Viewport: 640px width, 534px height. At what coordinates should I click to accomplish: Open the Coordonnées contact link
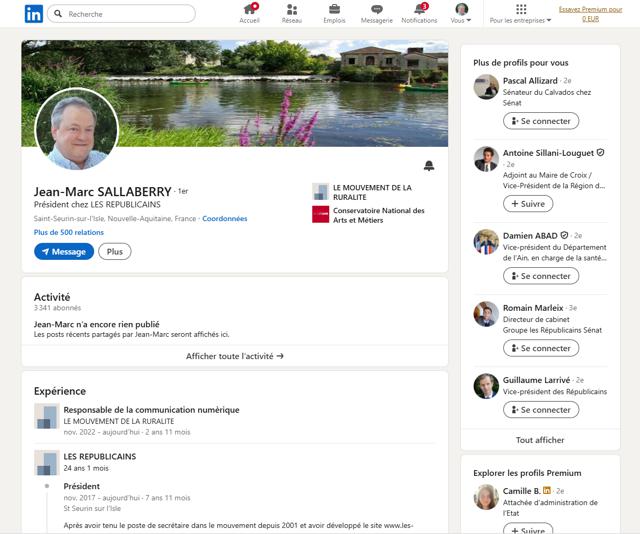point(225,218)
